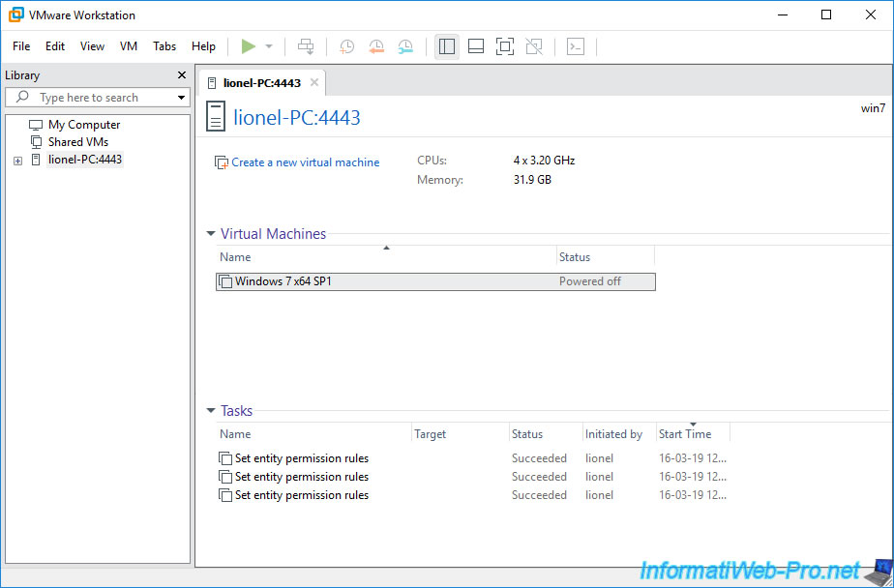Click the Shared VMs icon in tree

pos(36,142)
